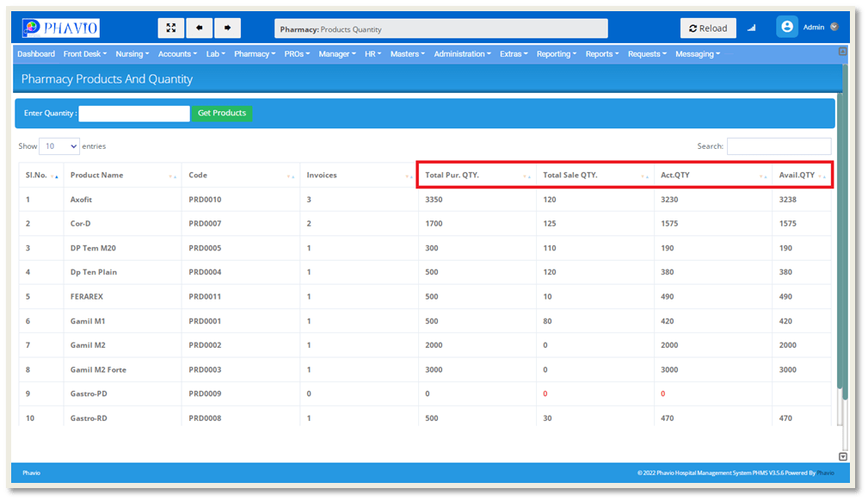Sort table by Product Name arrows

173,176
